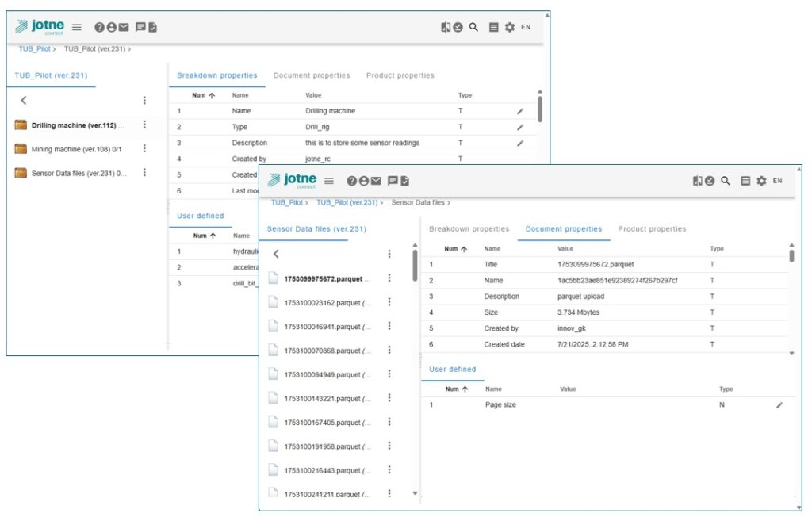Click file icon of 1753100023162.parquet
The image size is (812, 521).
tap(273, 302)
